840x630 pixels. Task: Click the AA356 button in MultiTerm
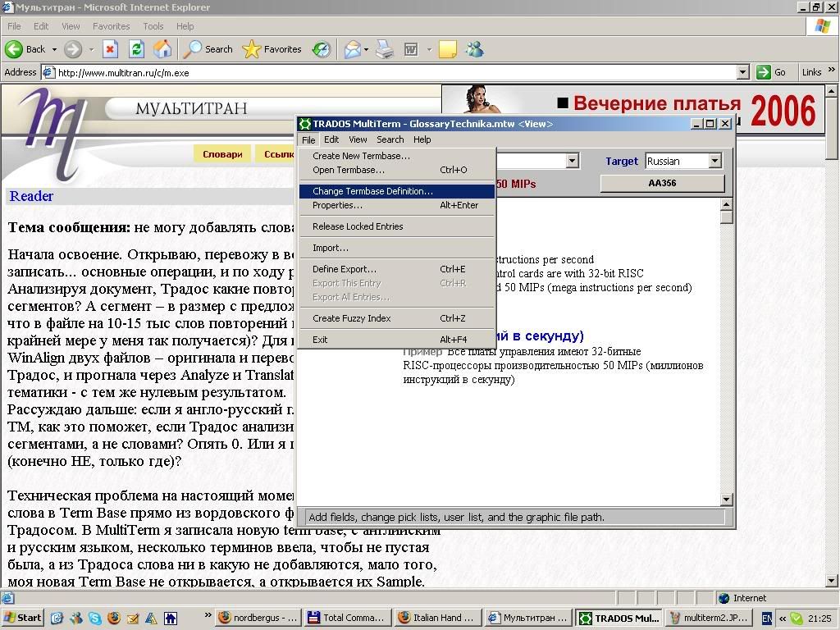(662, 183)
